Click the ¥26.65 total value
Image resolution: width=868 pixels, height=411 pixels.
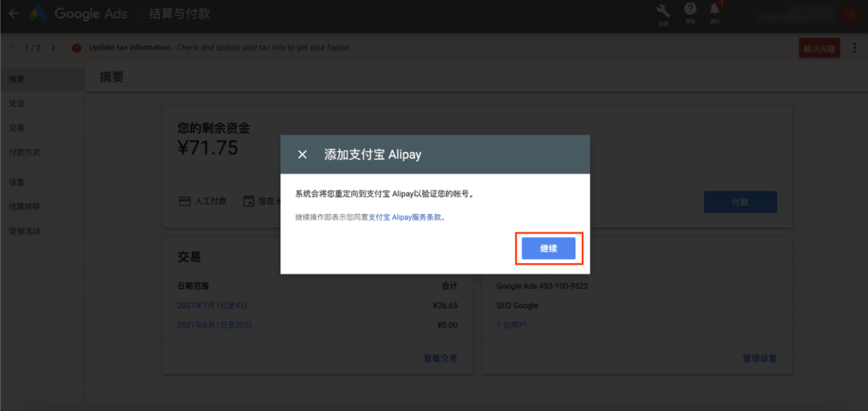point(445,305)
